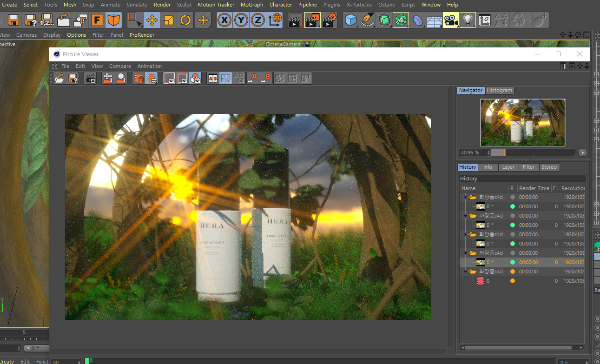600x364 pixels.
Task: Open the axis tool dropdown (last move icon)
Action: pyautogui.click(x=203, y=20)
